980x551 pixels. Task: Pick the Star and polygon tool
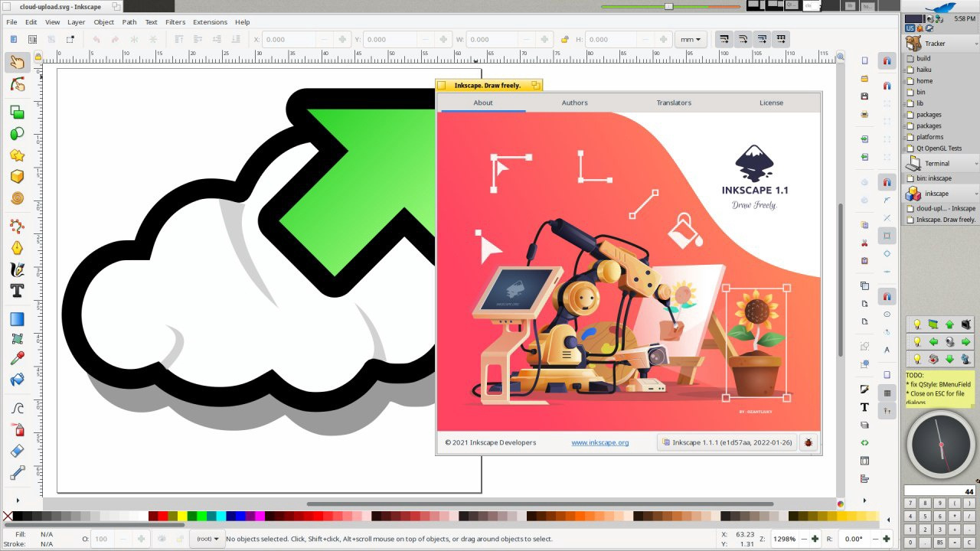pos(17,155)
